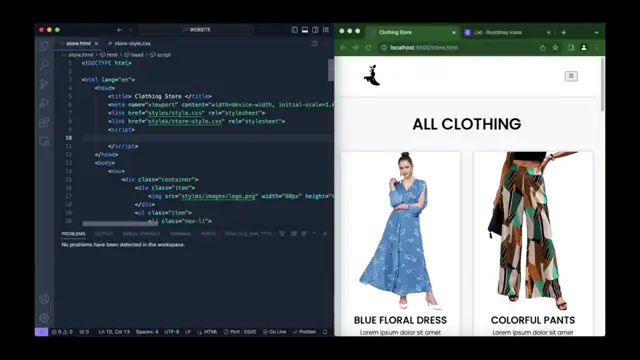This screenshot has width=640, height=360.
Task: Click the errors and warnings count in status bar
Action: point(62,332)
